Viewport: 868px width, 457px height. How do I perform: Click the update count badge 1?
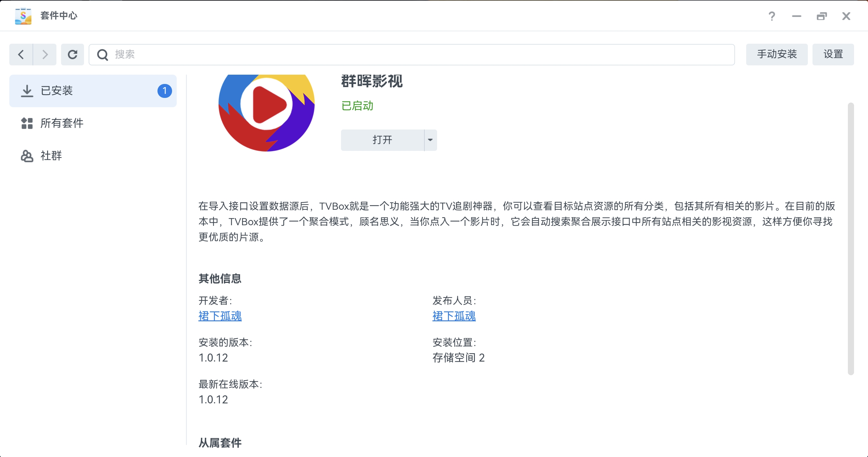[164, 91]
